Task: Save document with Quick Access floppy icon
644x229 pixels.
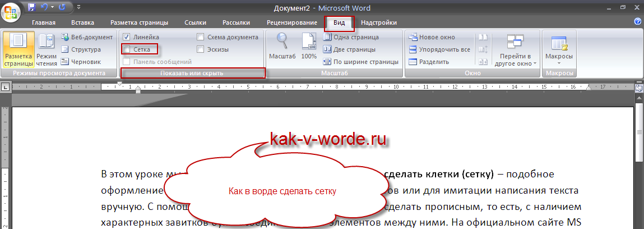Action: click(x=32, y=7)
